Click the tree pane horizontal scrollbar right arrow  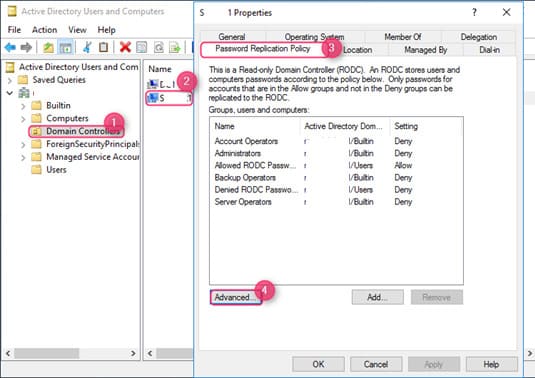pyautogui.click(x=133, y=353)
